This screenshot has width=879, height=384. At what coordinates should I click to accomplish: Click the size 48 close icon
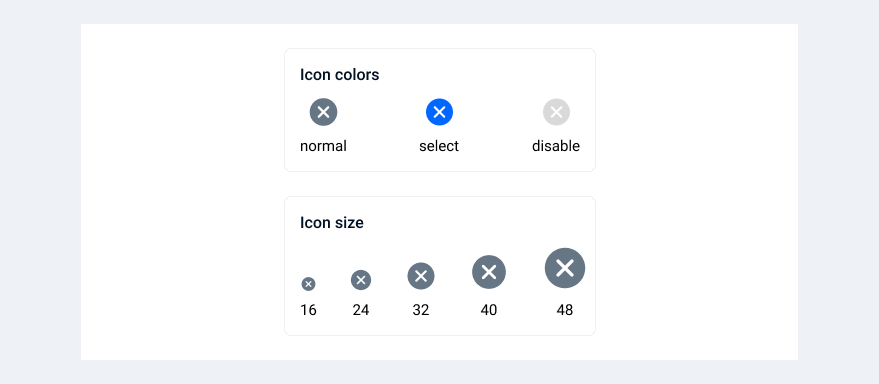tap(565, 268)
